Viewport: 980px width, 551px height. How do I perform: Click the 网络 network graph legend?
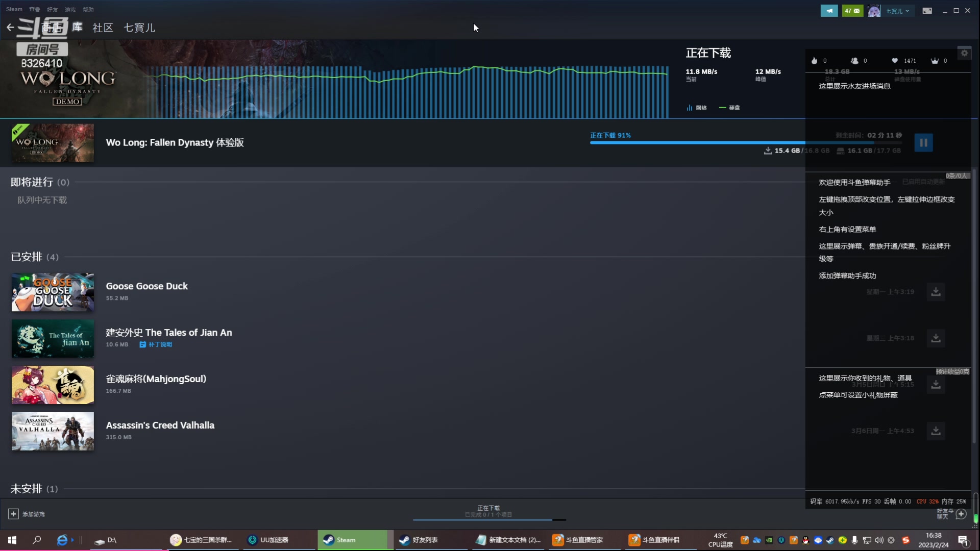(x=697, y=108)
